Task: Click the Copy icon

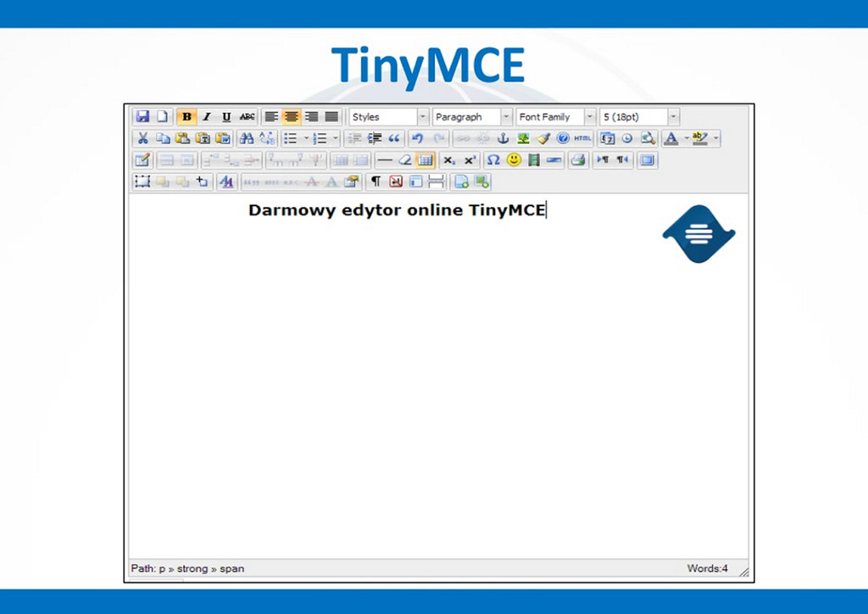Action: click(163, 138)
